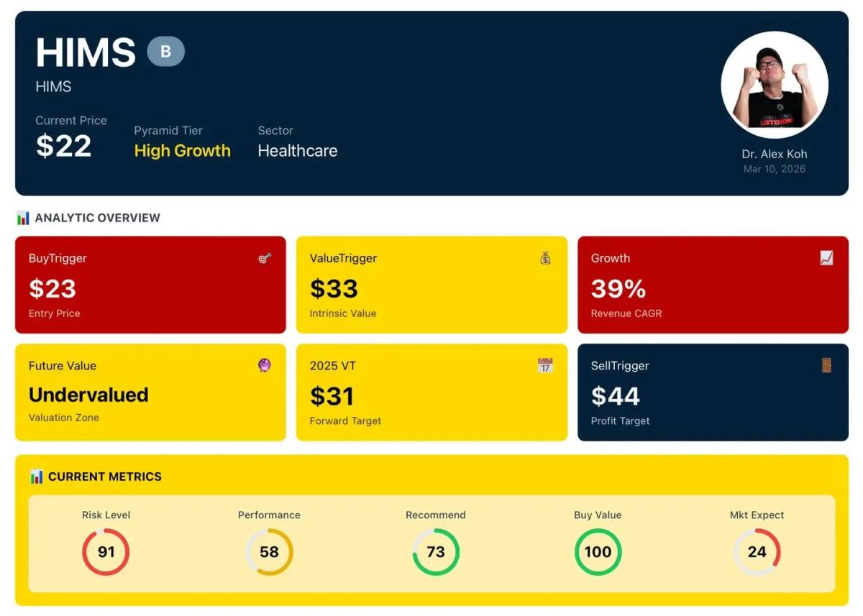Click the door icon on the SellTrigger card
The height and width of the screenshot is (616, 863).
(x=827, y=366)
